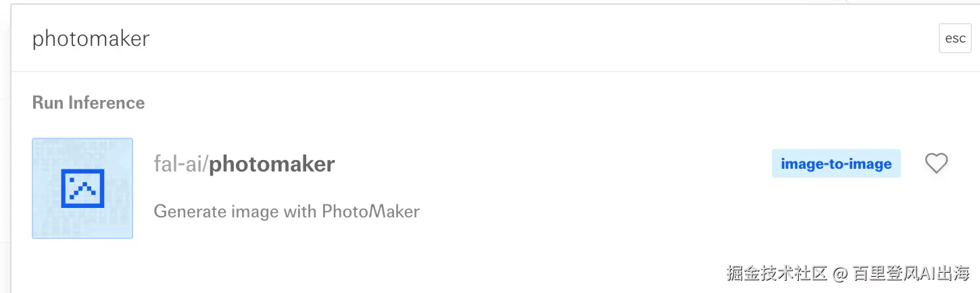Favorite photomaker with the heart icon
This screenshot has width=980, height=293.
tap(936, 163)
